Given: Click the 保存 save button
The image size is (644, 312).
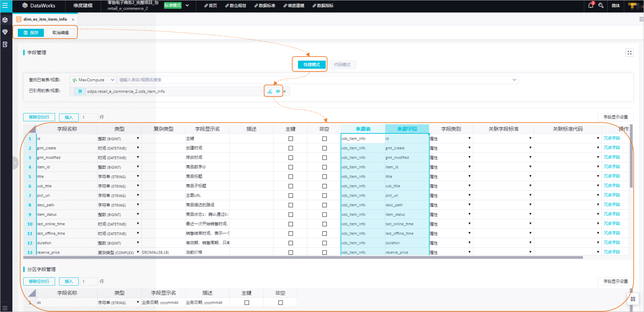Looking at the screenshot, I should click(x=31, y=33).
